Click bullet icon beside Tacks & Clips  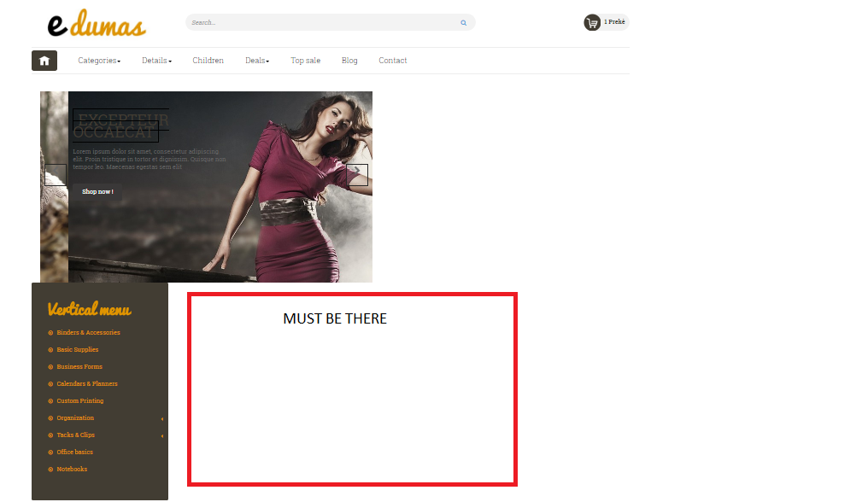(x=50, y=435)
